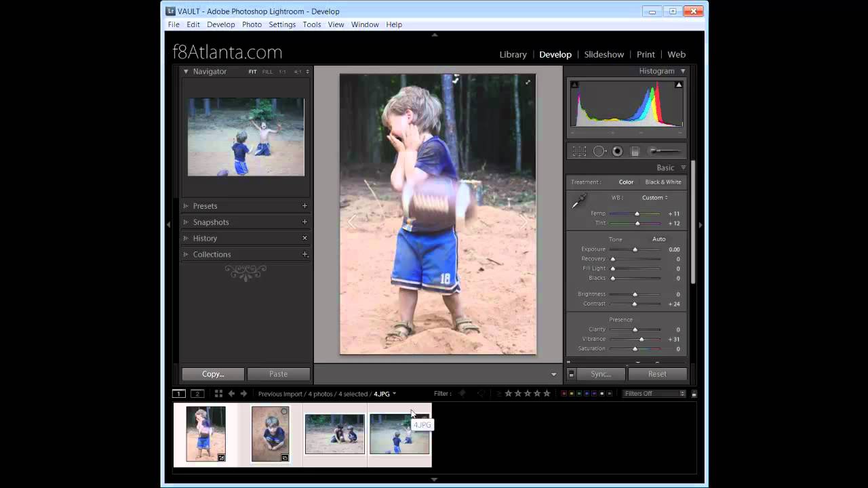Set Navigator zoom to 4:1
This screenshot has height=488, width=868.
[x=298, y=72]
